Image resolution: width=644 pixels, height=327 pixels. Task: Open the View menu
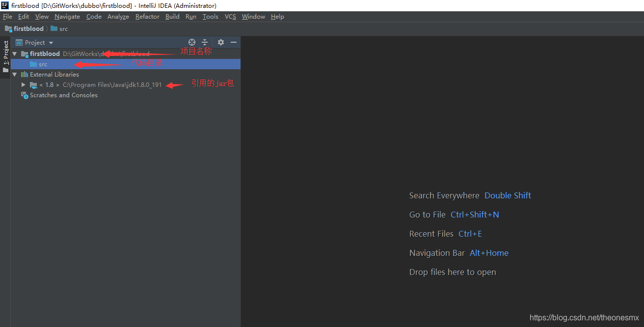coord(42,17)
